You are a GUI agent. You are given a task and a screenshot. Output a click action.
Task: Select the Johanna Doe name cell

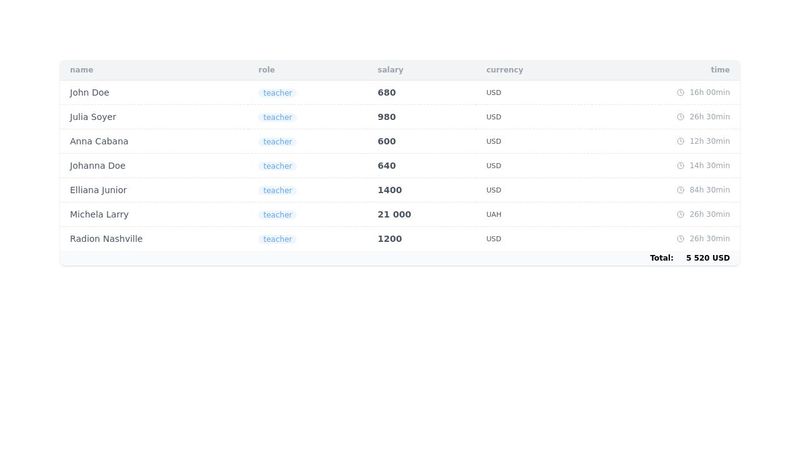point(98,166)
